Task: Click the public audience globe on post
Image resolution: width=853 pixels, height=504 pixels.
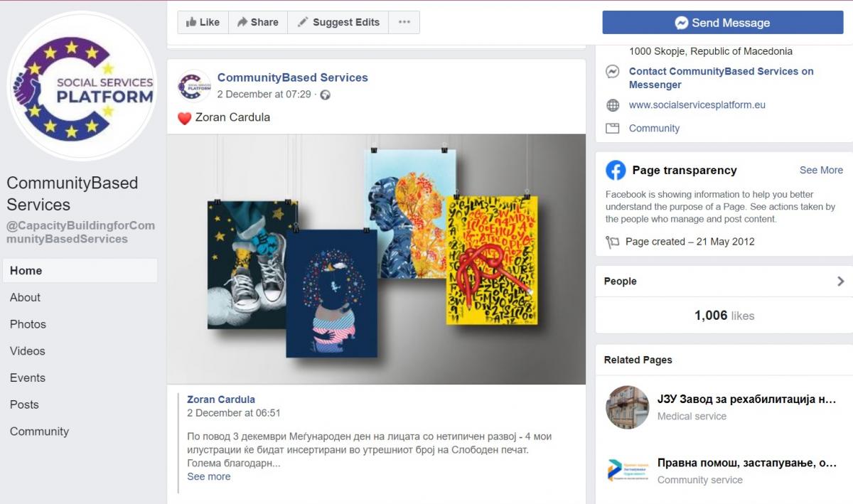Action: (325, 95)
